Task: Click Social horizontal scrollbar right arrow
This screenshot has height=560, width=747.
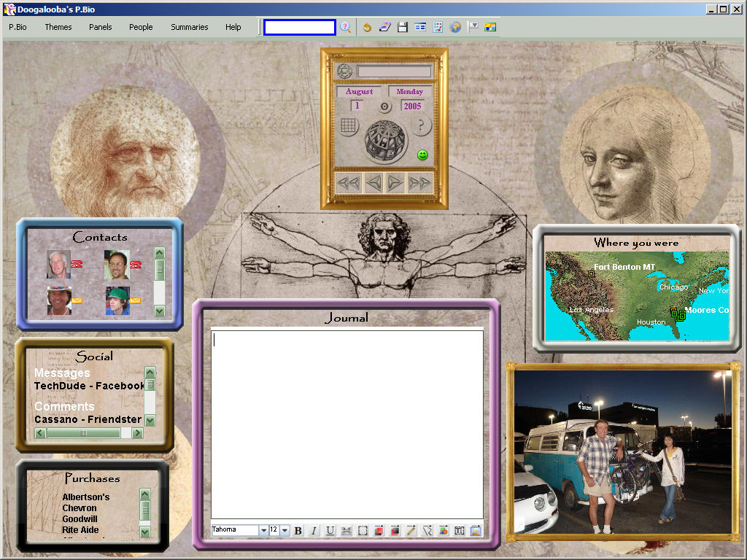Action: [137, 433]
